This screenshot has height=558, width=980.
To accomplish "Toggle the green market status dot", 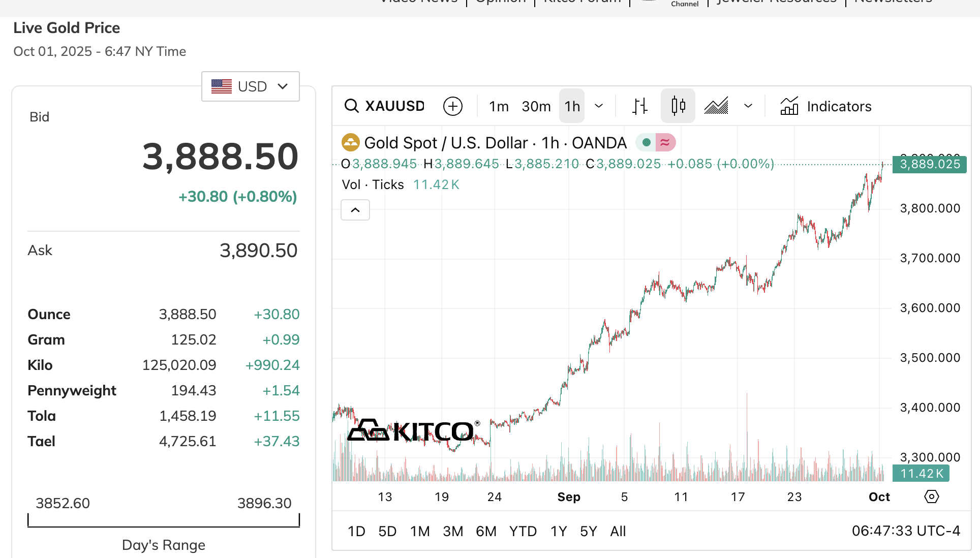I will tap(646, 143).
